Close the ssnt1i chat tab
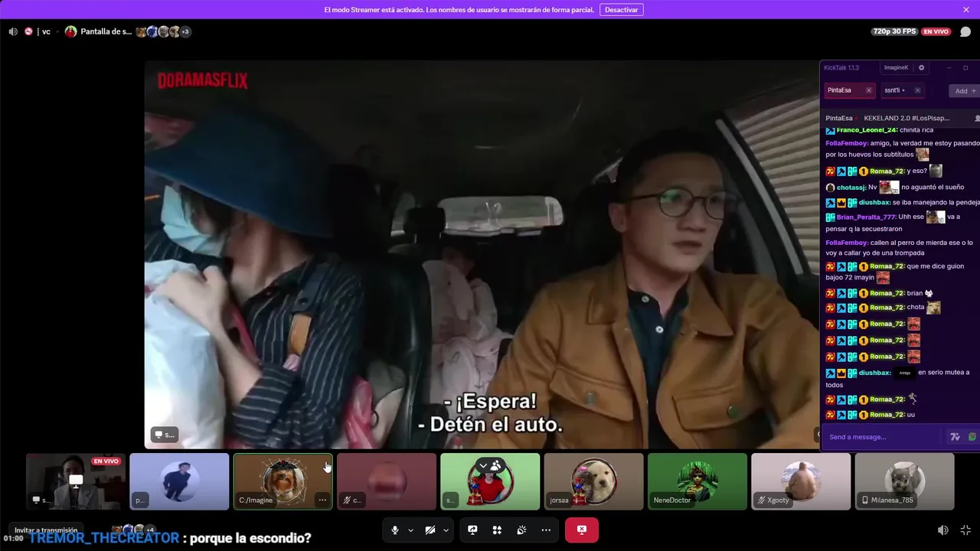 (917, 90)
